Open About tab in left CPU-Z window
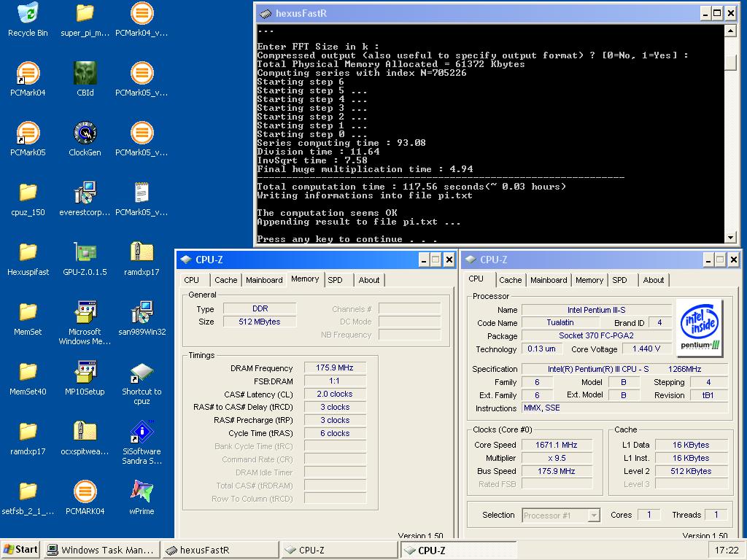This screenshot has height=560, width=747. [x=369, y=280]
